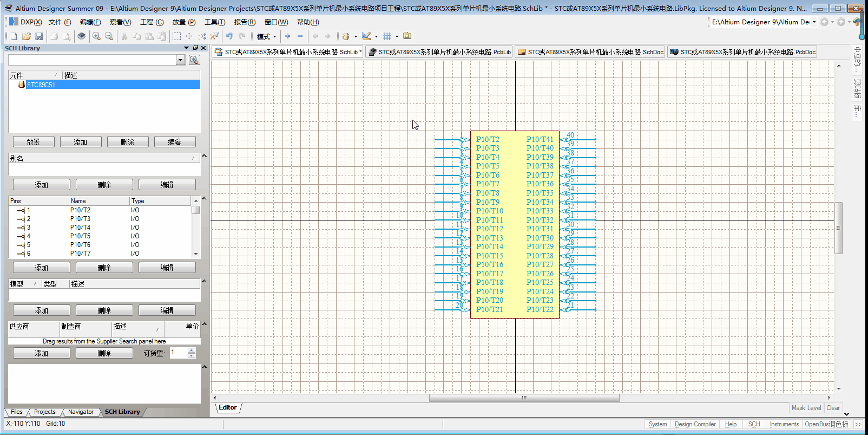The height and width of the screenshot is (435, 868).
Task: Click the 删除 button under component list
Action: point(128,142)
